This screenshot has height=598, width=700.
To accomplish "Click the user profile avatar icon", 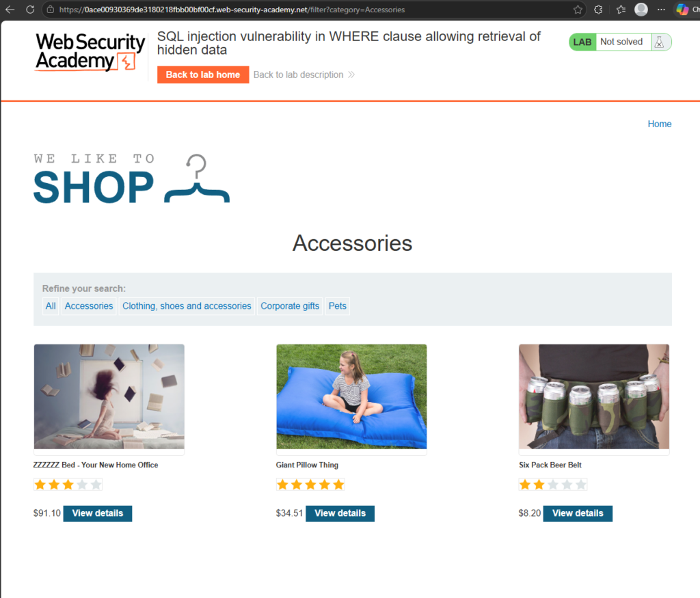I will [x=641, y=10].
